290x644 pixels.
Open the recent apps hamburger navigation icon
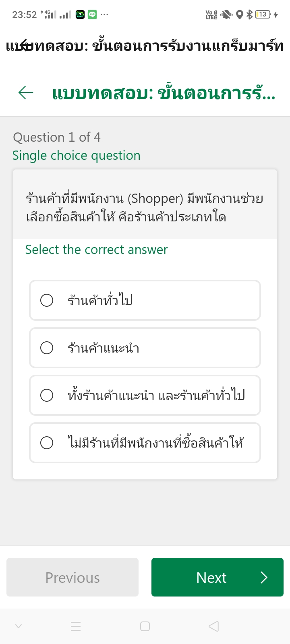tap(76, 626)
